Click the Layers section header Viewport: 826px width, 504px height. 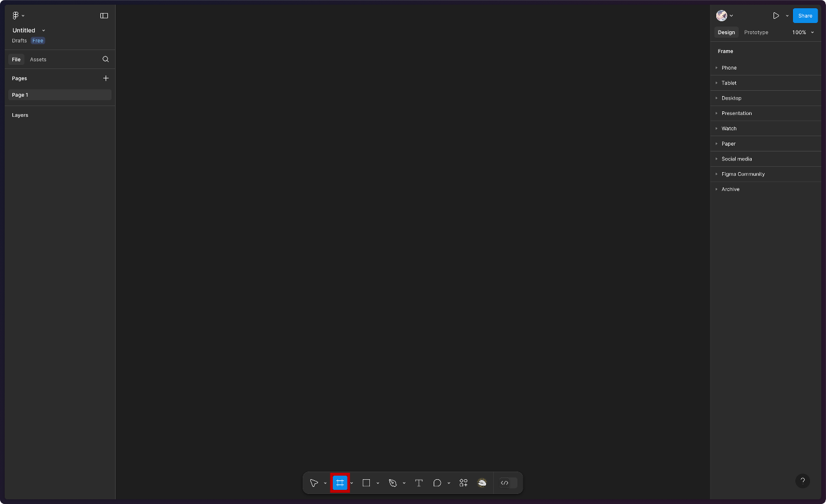(20, 115)
